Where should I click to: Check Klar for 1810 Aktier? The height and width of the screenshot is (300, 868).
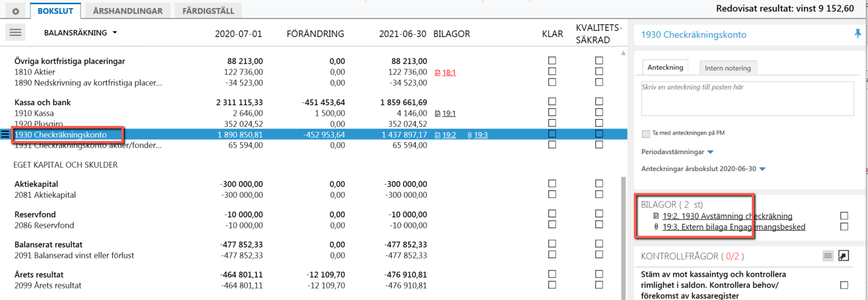pyautogui.click(x=552, y=71)
